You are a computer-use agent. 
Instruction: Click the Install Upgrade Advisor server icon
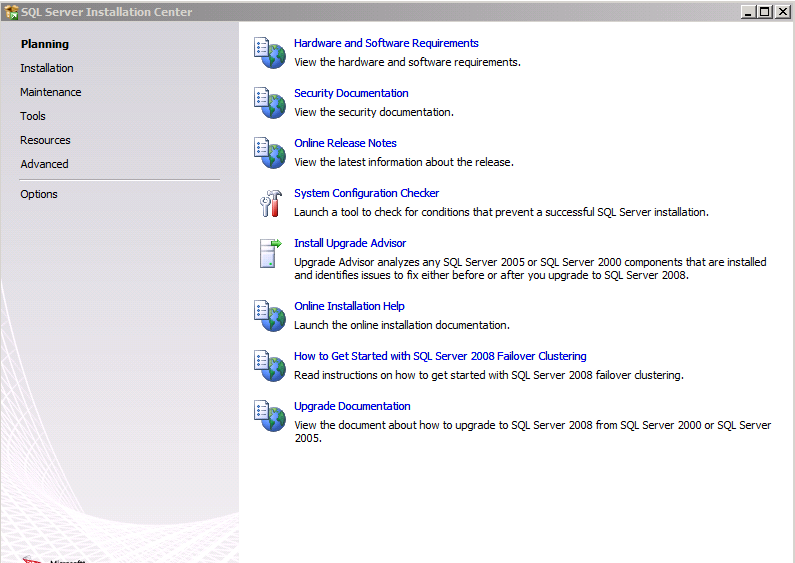coord(270,253)
